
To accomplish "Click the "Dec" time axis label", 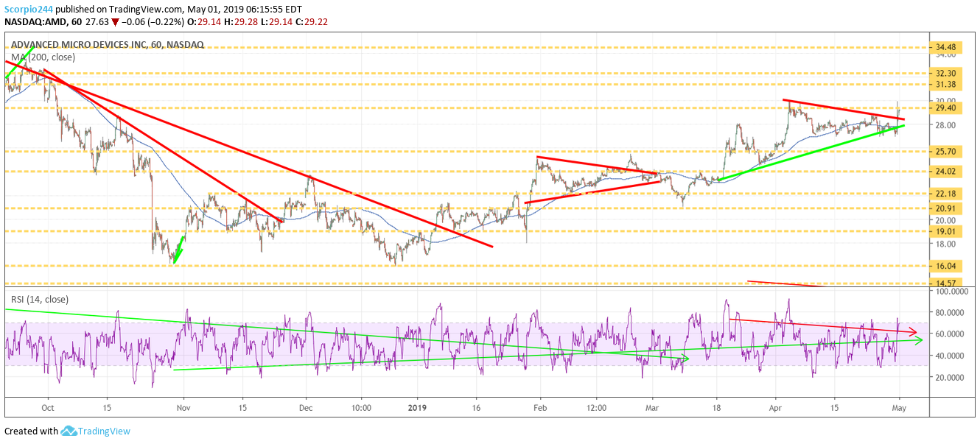I will [x=307, y=407].
